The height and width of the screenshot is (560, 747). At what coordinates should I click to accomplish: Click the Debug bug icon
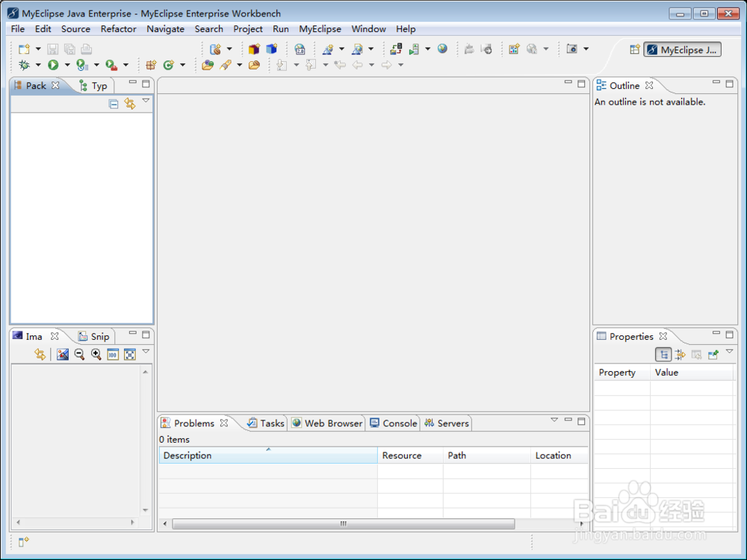point(24,65)
